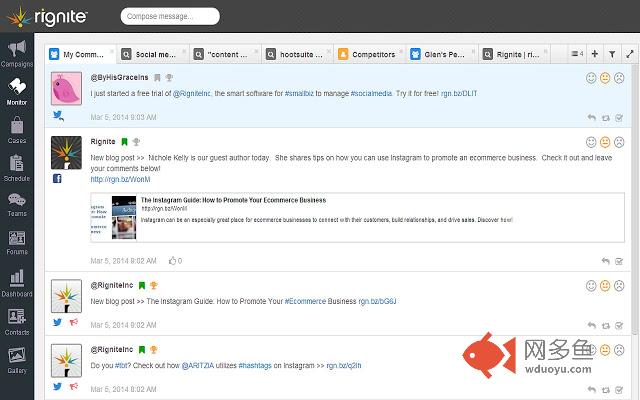Retweet the Instagram Guide @RigniteInc tweet

click(x=606, y=326)
